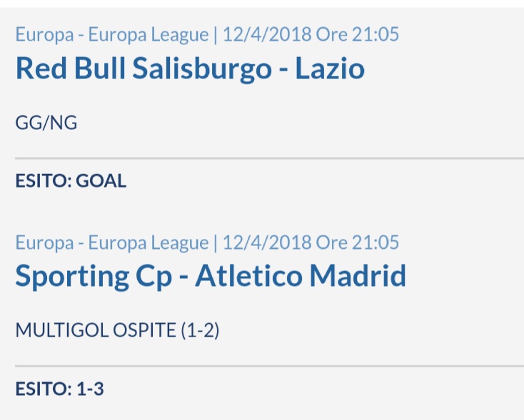This screenshot has width=524, height=420.
Task: Click the 1-3 outcome value
Action: 90,389
